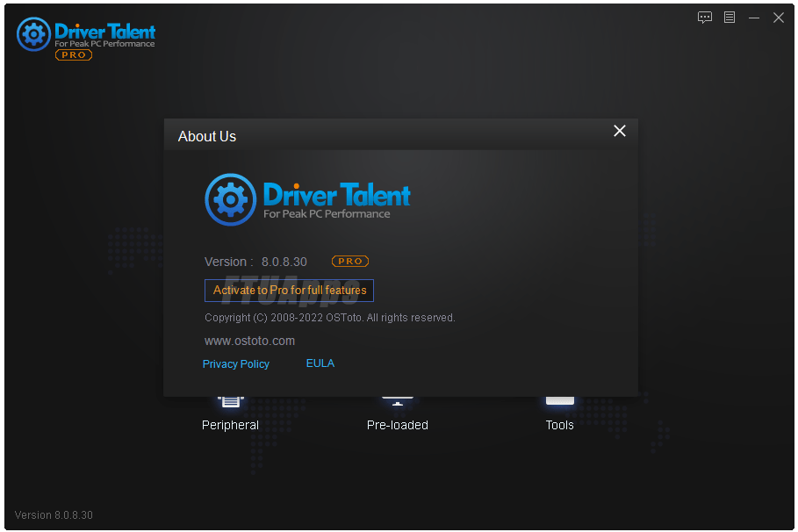The height and width of the screenshot is (532, 798).
Task: Open the main menu list icon
Action: point(730,18)
